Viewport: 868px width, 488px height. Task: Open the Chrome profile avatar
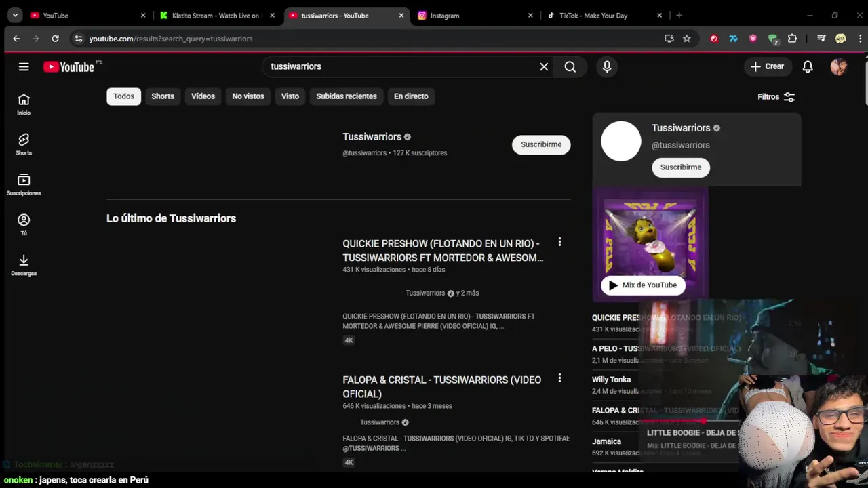point(841,39)
